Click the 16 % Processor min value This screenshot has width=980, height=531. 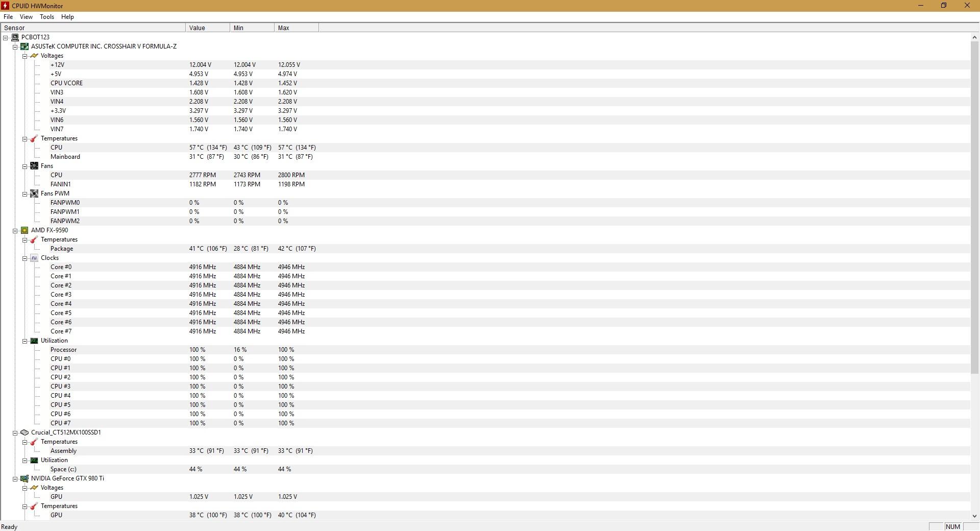[x=240, y=350]
